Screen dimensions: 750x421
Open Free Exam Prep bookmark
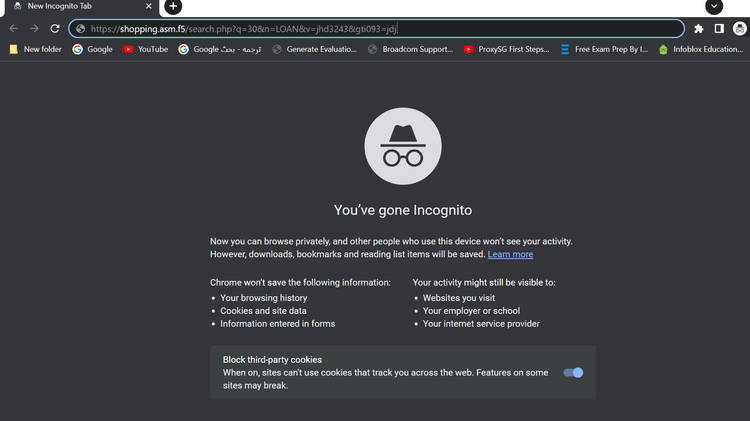tap(604, 49)
